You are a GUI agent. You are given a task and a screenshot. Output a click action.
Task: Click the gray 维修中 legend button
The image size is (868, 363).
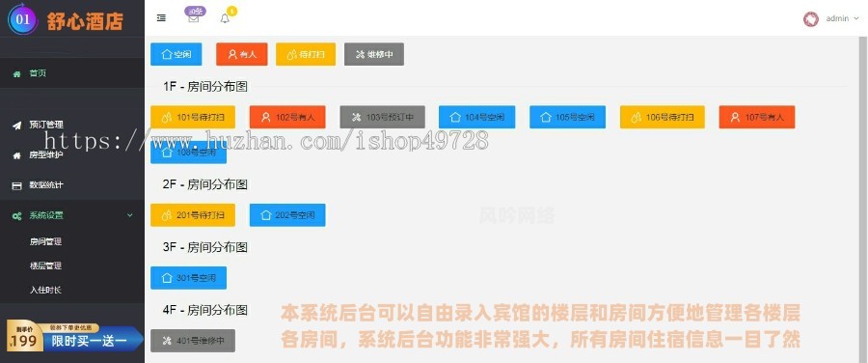click(374, 54)
